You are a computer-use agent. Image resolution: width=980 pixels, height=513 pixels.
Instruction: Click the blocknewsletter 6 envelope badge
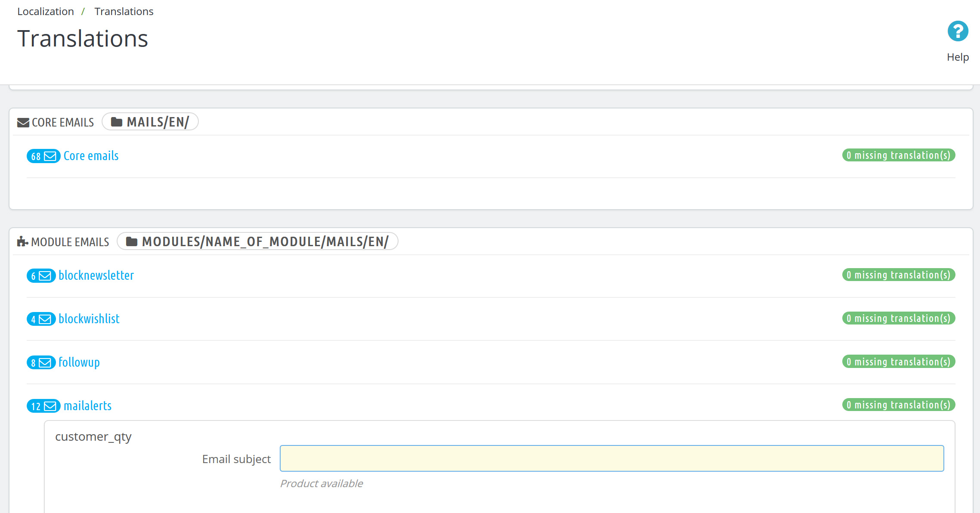[41, 276]
